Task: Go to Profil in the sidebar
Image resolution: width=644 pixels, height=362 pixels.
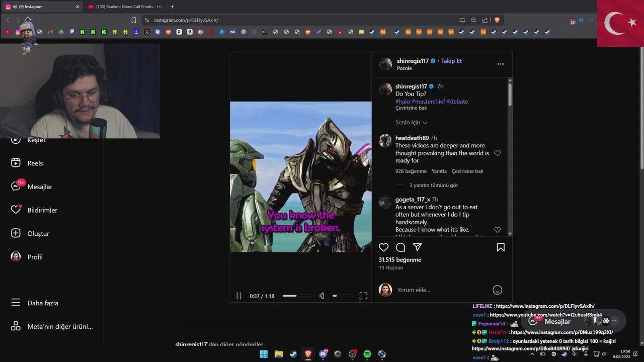Action: click(x=27, y=257)
